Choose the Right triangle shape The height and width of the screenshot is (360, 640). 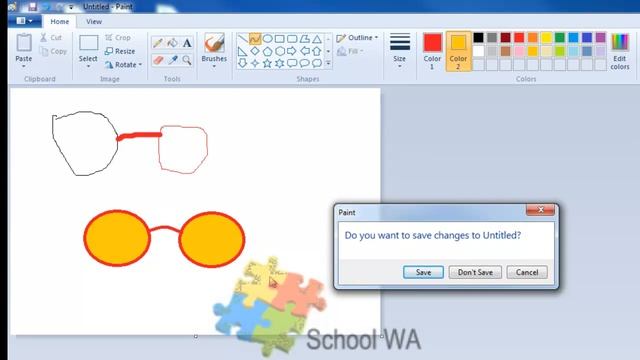tap(242, 51)
